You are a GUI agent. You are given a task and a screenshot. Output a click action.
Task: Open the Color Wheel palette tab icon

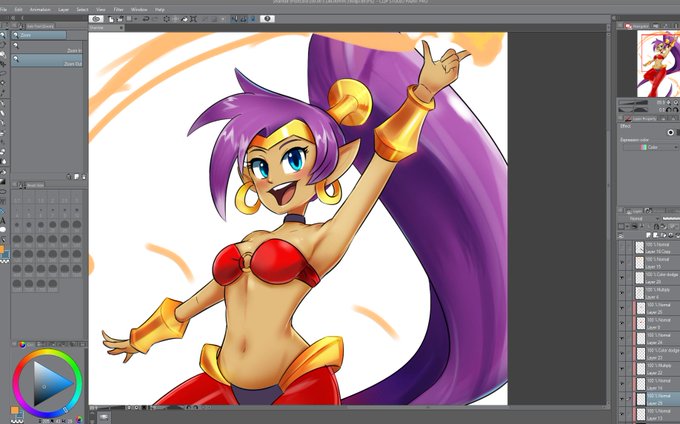22,345
